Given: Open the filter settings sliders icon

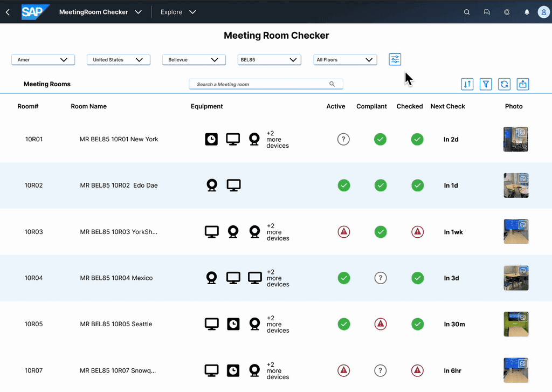Looking at the screenshot, I should pos(395,59).
